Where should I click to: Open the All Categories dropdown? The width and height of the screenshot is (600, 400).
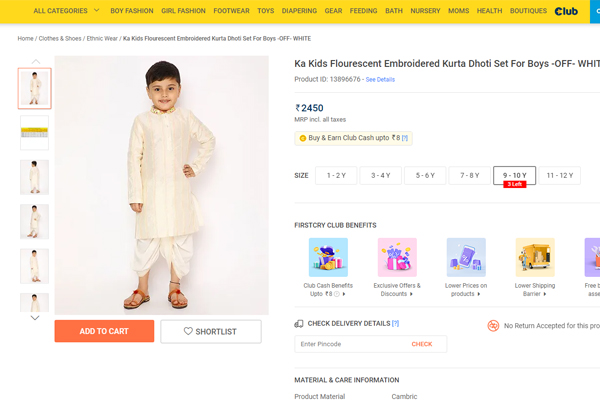click(x=66, y=11)
